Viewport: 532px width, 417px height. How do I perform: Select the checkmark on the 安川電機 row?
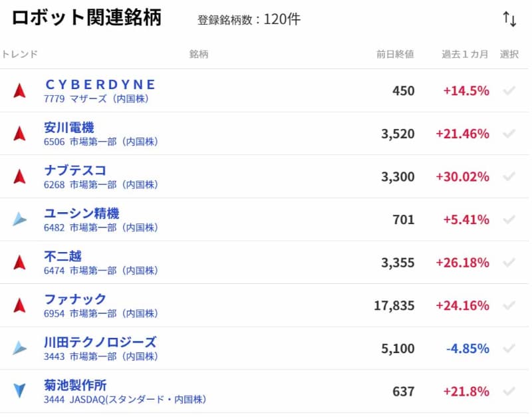(509, 134)
